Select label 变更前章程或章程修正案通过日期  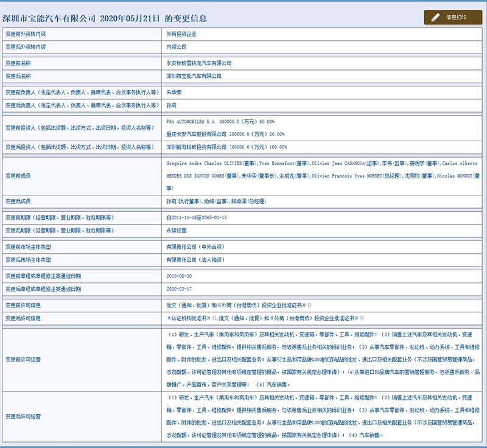coord(43,276)
